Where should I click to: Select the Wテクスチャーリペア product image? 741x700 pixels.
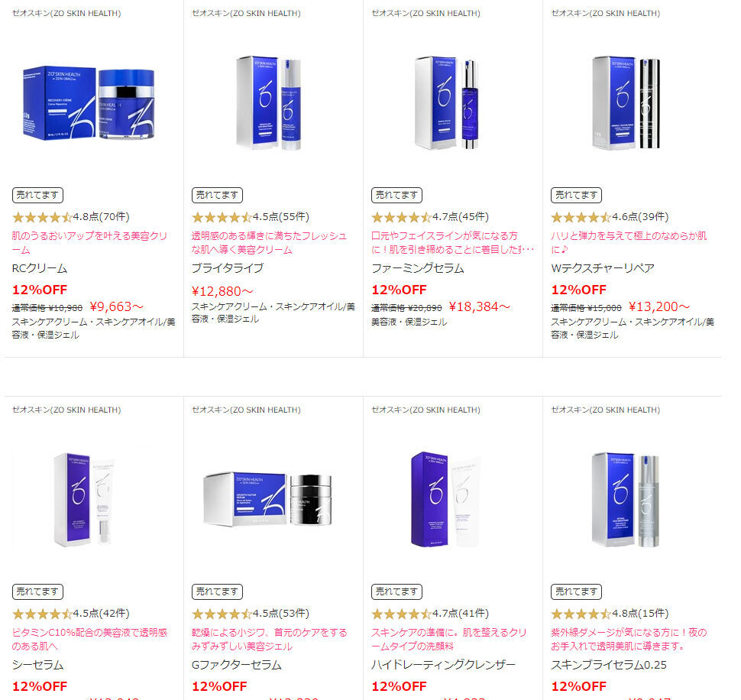point(626,103)
